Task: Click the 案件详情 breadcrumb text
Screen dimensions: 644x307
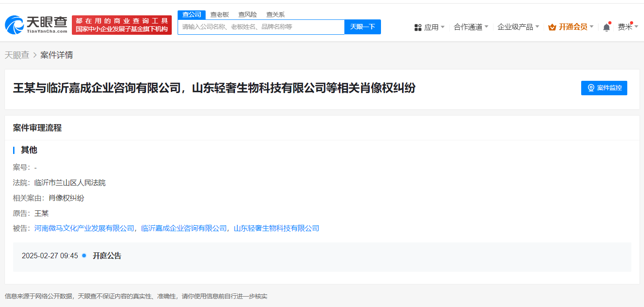Action: pos(56,55)
